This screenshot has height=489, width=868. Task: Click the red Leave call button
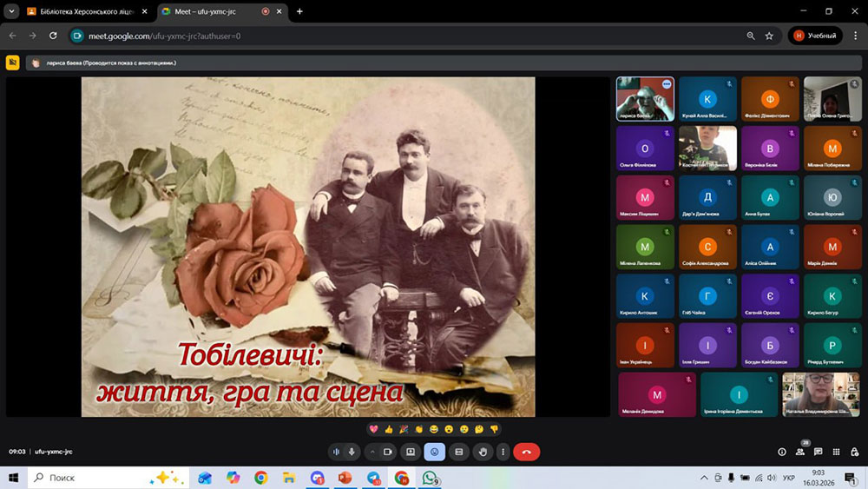point(526,452)
